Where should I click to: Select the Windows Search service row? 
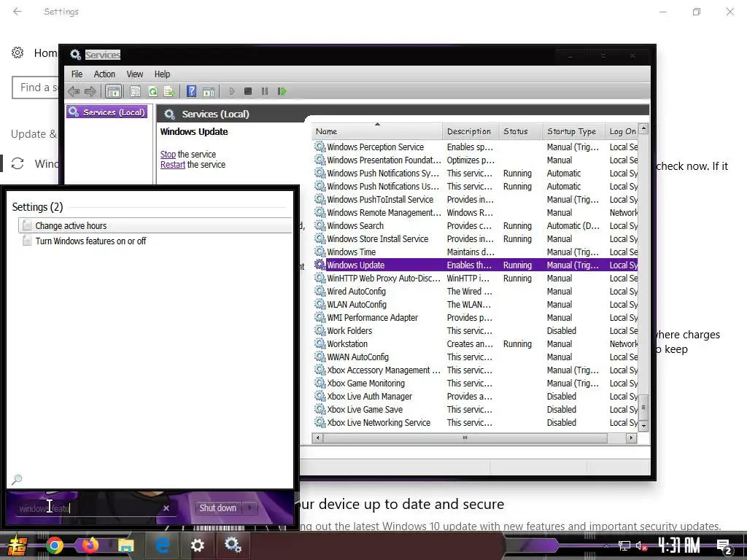point(476,226)
